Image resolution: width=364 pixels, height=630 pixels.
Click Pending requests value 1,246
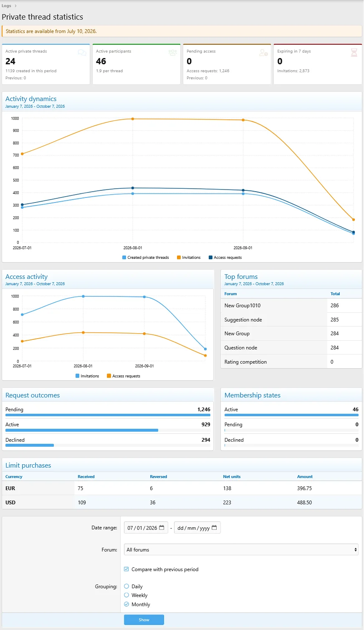coord(204,409)
